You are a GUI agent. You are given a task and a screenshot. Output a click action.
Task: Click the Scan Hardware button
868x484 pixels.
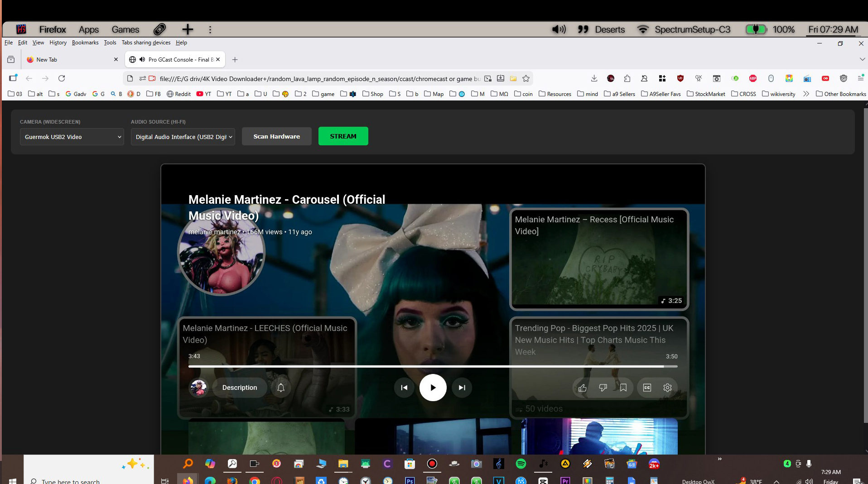tap(276, 136)
